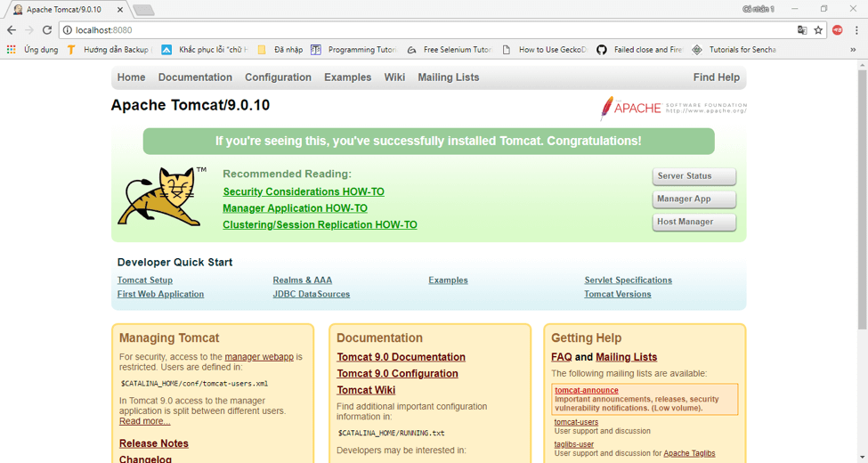868x463 pixels.
Task: Click the browser Forward arrow
Action: pyautogui.click(x=29, y=30)
